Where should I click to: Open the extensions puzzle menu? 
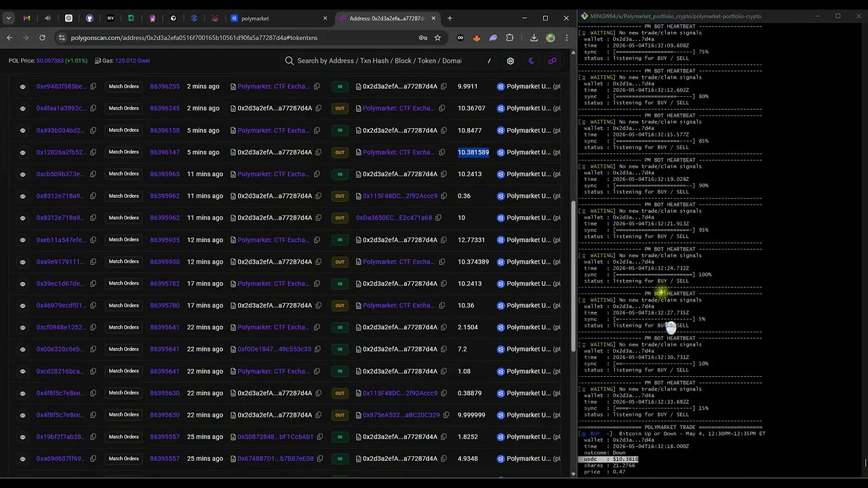(x=509, y=38)
